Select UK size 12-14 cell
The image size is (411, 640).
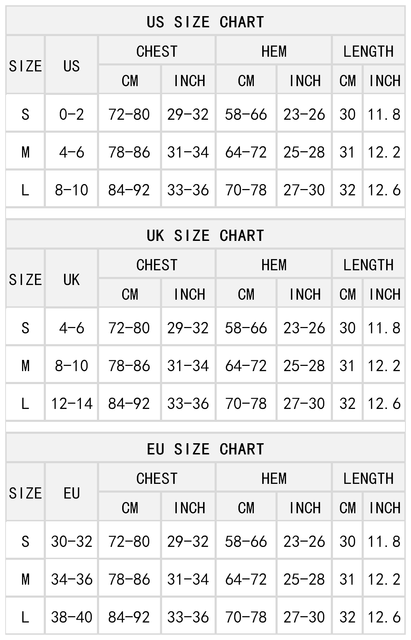[71, 403]
